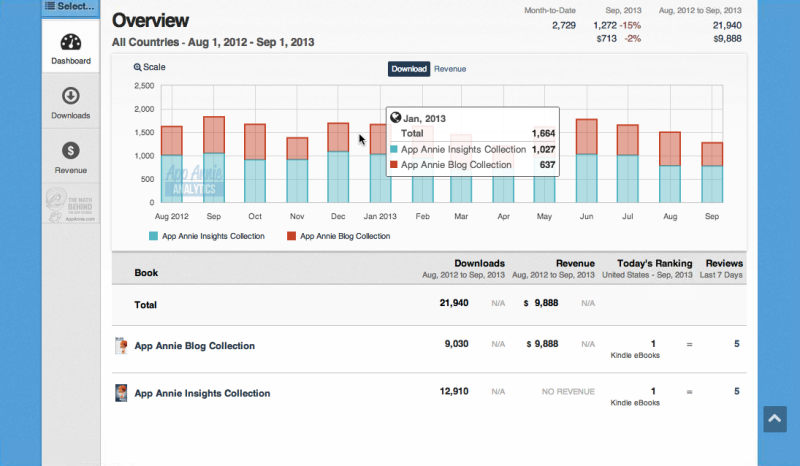Click Total downloads value 21,940 in table
Image resolution: width=800 pixels, height=466 pixels.
[454, 303]
